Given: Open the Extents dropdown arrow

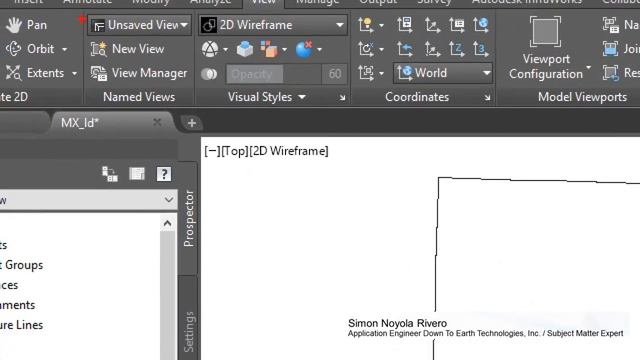Looking at the screenshot, I should [x=74, y=73].
